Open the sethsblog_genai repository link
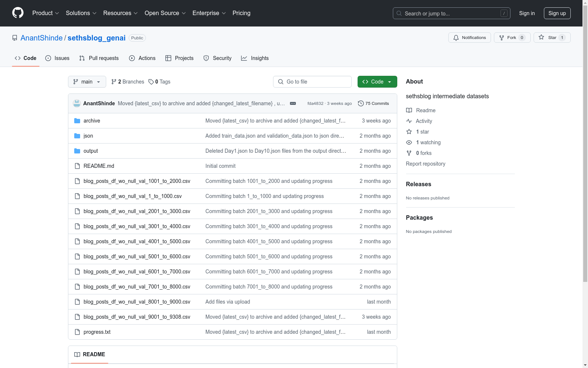The height and width of the screenshot is (368, 588). (x=97, y=38)
